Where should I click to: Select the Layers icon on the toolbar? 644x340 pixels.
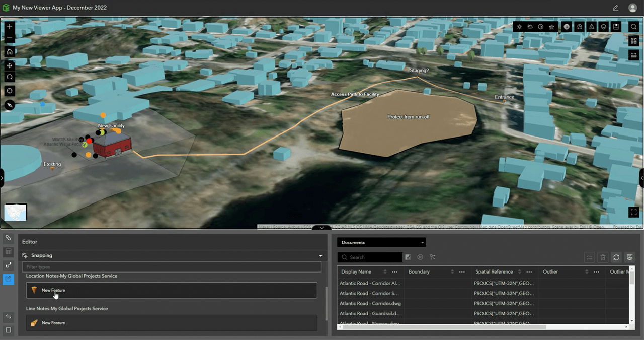point(603,27)
